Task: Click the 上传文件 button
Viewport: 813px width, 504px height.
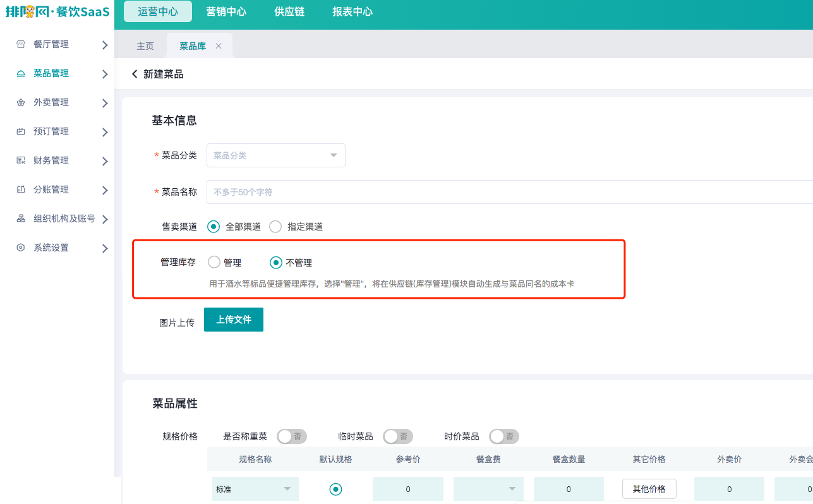Action: 234,320
